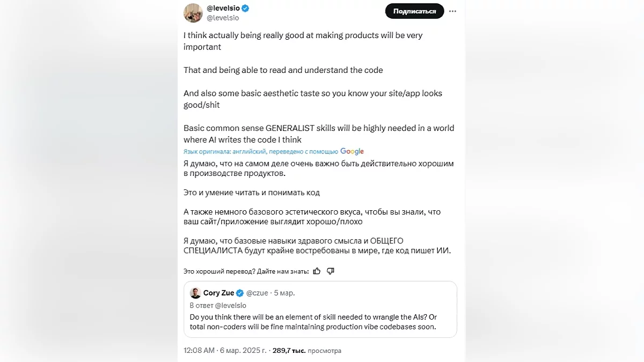Screen dimensions: 644x362
Task: Click the 5 мар. quoted tweet date
Action: [x=284, y=293]
